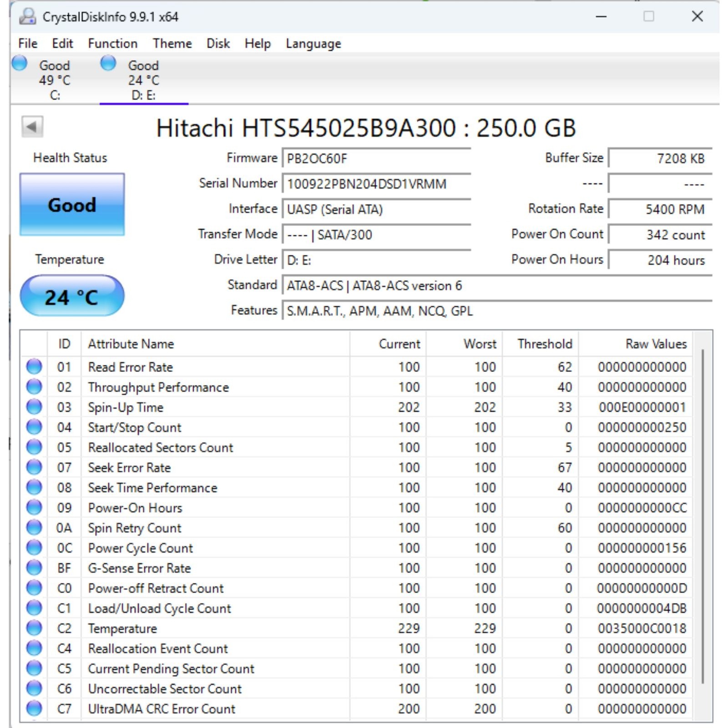The image size is (728, 728).
Task: Click status orb for Spin-Up Time row
Action: click(x=34, y=407)
